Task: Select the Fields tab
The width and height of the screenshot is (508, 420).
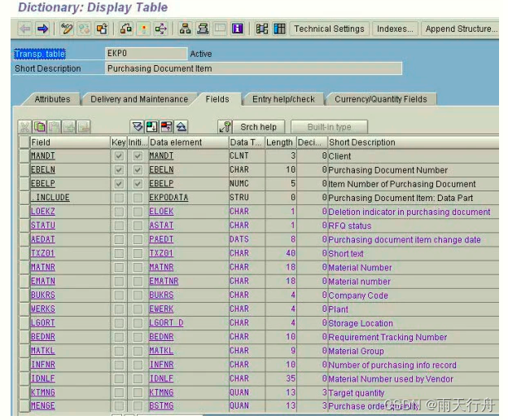Action: click(217, 99)
